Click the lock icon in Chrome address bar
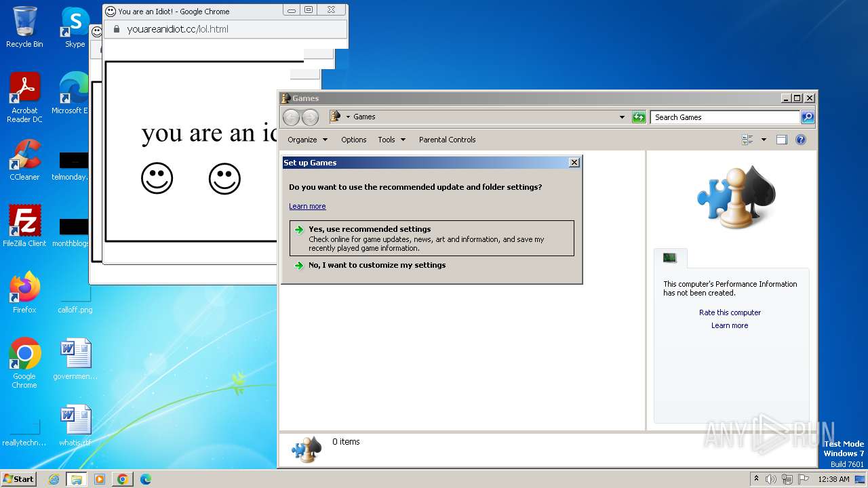 point(116,29)
